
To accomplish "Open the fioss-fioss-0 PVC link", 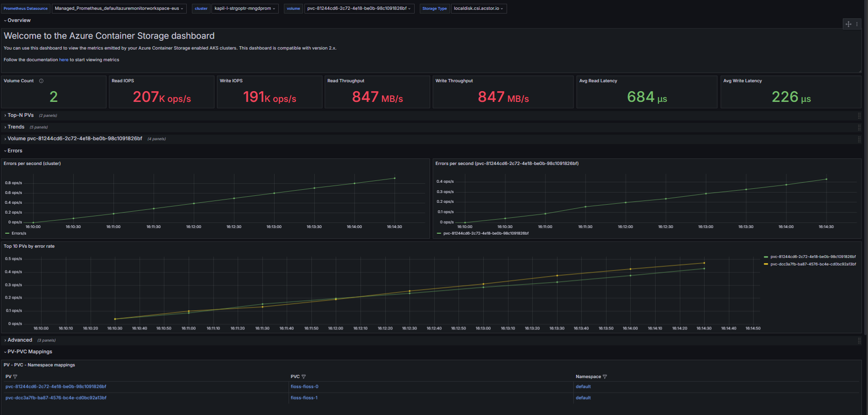I will point(304,386).
